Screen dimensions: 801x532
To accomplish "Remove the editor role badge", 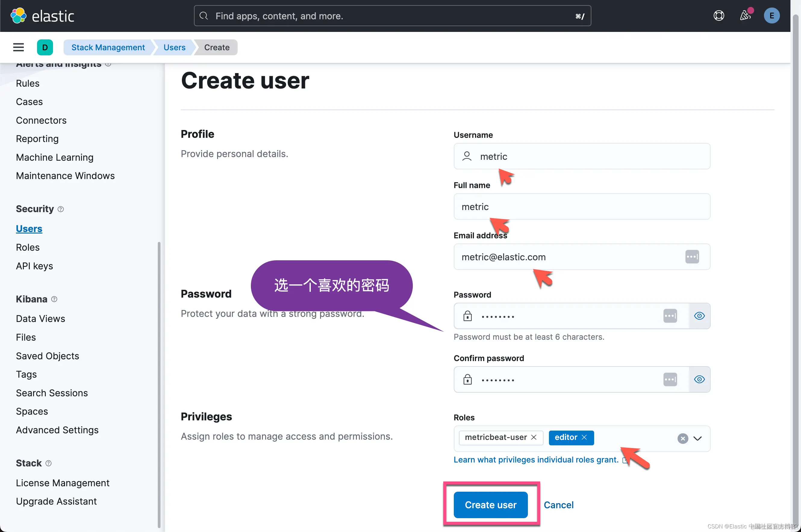I will (584, 437).
